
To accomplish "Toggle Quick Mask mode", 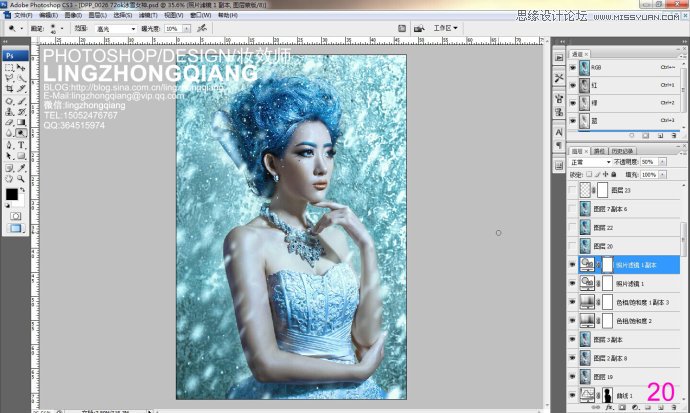I will [15, 216].
